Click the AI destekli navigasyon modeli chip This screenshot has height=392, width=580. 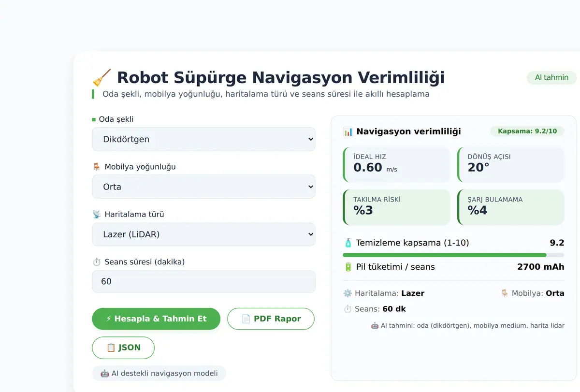(159, 373)
